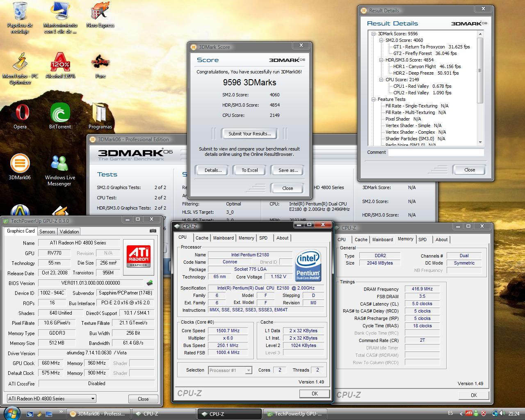Open MemTurbo PC Optimizer desktop icon
Viewport: 525px width, 420px height.
(x=20, y=68)
